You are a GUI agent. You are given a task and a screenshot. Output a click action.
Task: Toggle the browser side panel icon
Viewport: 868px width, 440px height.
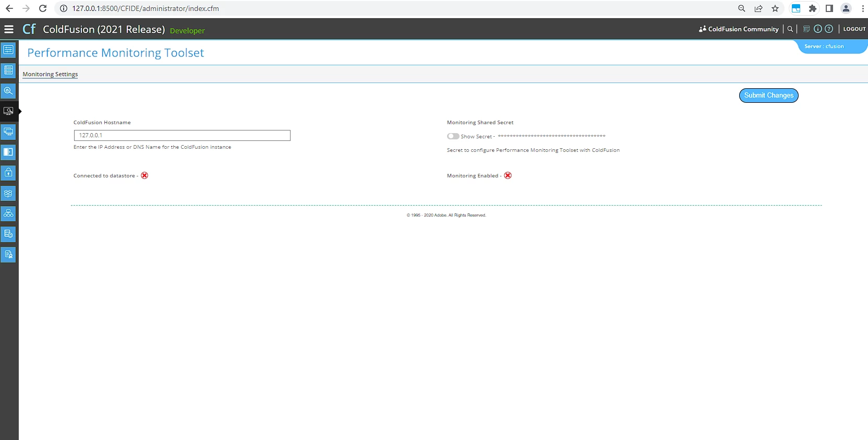click(829, 8)
